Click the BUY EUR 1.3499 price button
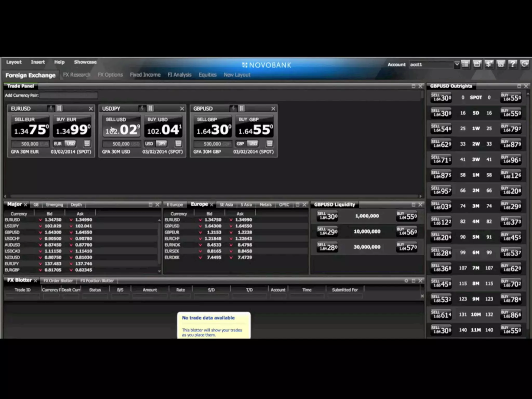The height and width of the screenshot is (399, 532). 73,127
